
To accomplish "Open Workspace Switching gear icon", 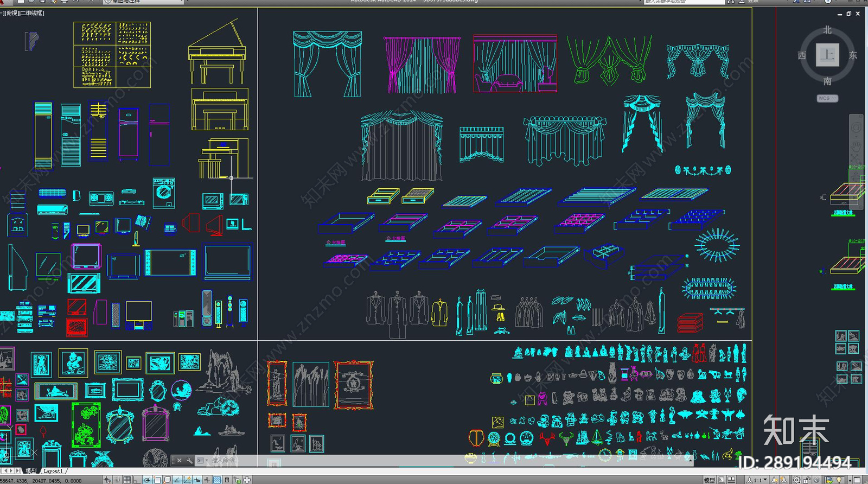I will tap(796, 480).
